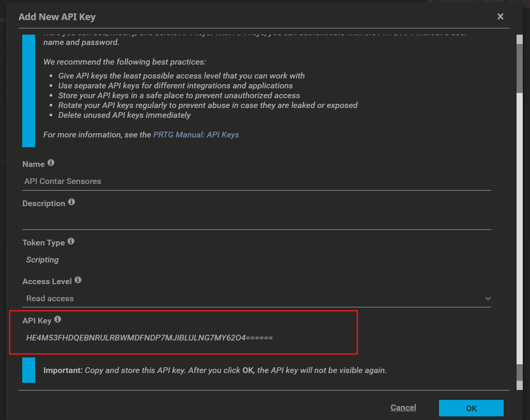Open the Read access level dropdown

(x=256, y=299)
